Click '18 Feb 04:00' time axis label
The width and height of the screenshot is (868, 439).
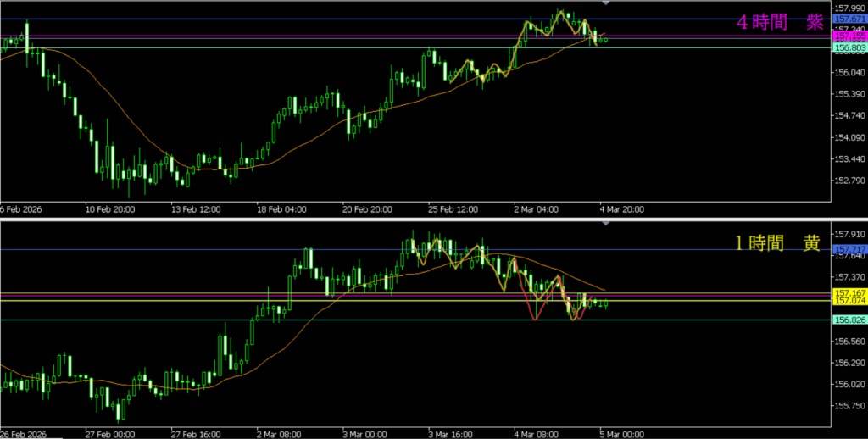click(279, 209)
